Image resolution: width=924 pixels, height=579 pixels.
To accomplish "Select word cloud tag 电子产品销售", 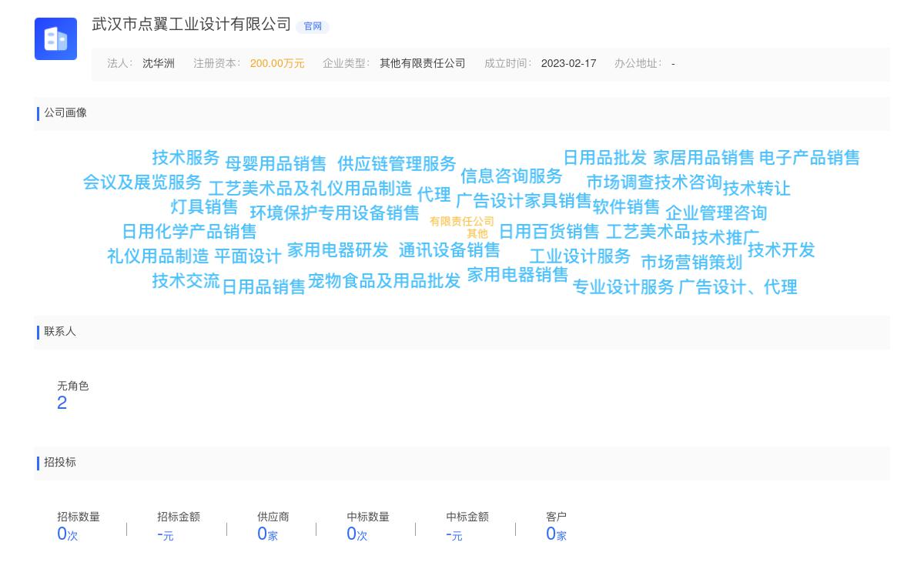I will pos(809,158).
